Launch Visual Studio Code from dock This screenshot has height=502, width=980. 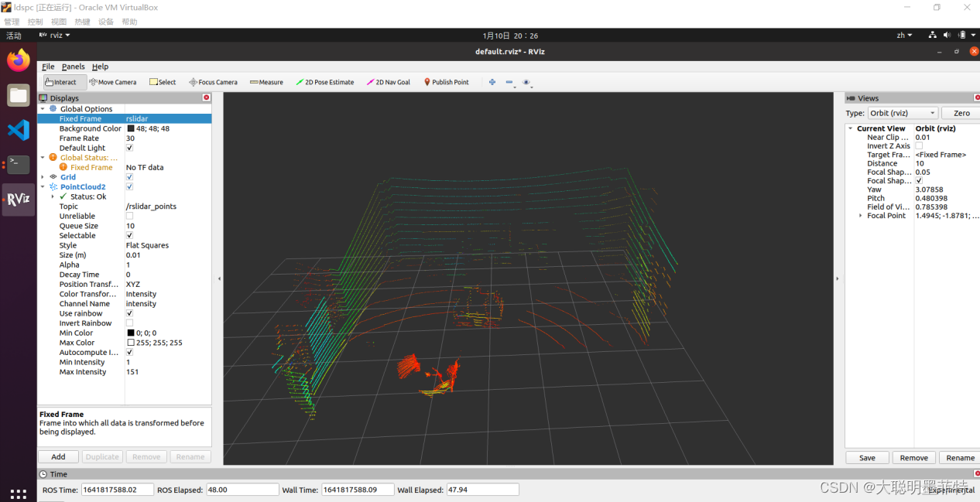point(19,130)
